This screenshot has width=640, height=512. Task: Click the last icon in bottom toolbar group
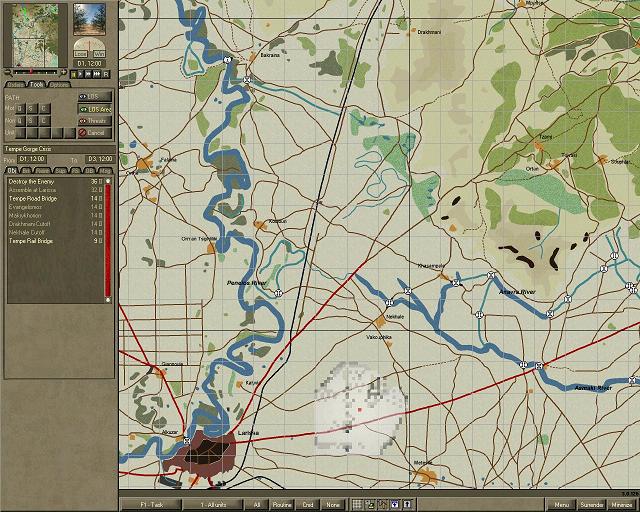(x=407, y=505)
